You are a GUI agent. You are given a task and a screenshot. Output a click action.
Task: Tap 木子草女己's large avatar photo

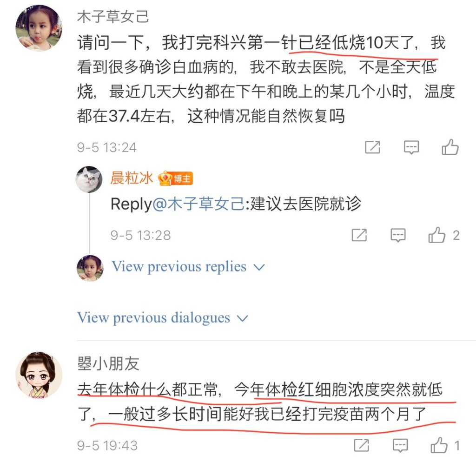click(x=39, y=28)
